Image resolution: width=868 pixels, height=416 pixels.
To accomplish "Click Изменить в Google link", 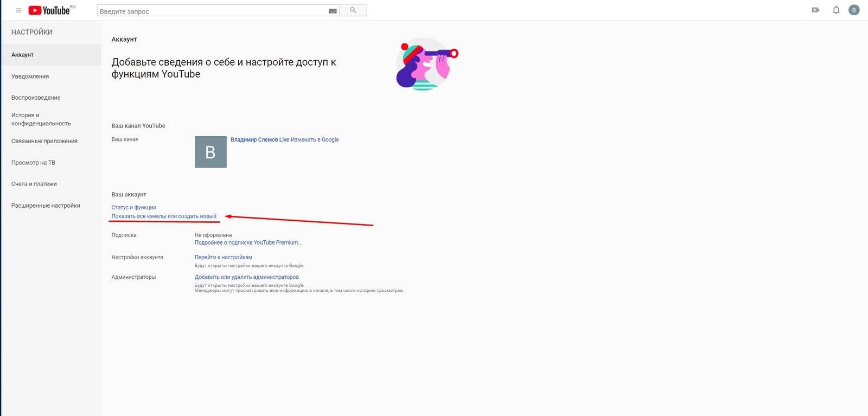I will (315, 140).
